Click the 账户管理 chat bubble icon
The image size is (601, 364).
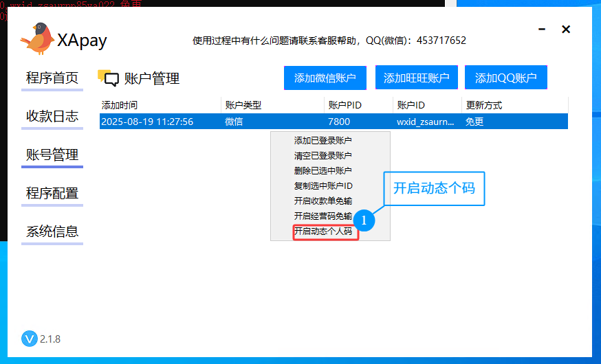(x=109, y=78)
